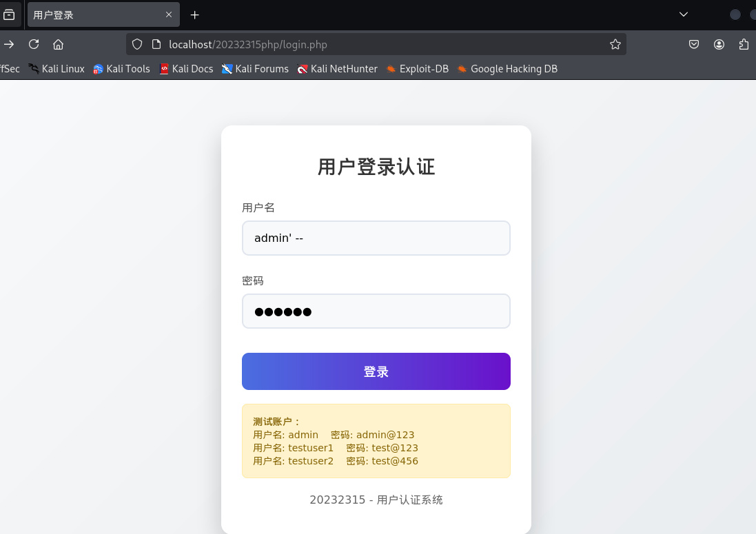Click the test password test@456
The width and height of the screenshot is (756, 534).
tap(395, 461)
